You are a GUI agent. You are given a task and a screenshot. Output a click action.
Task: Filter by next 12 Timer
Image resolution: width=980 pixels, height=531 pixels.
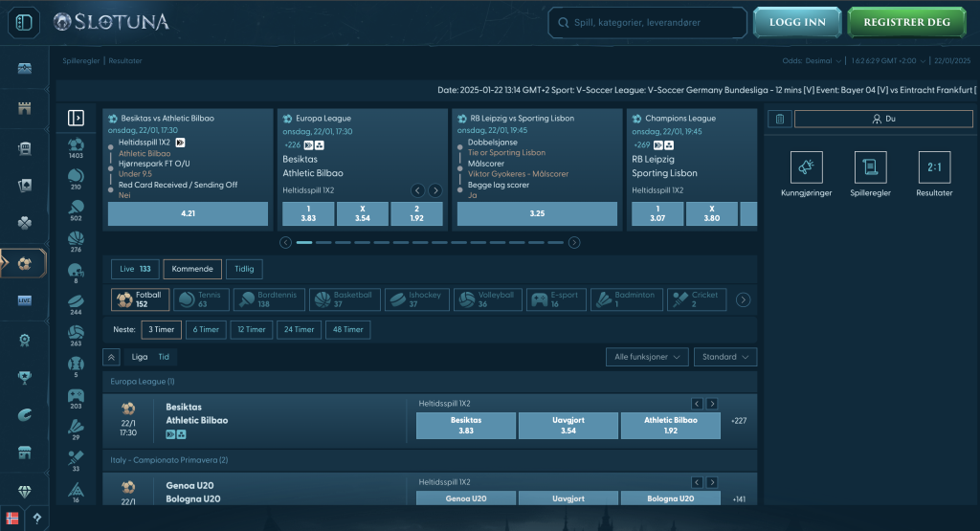[252, 330]
